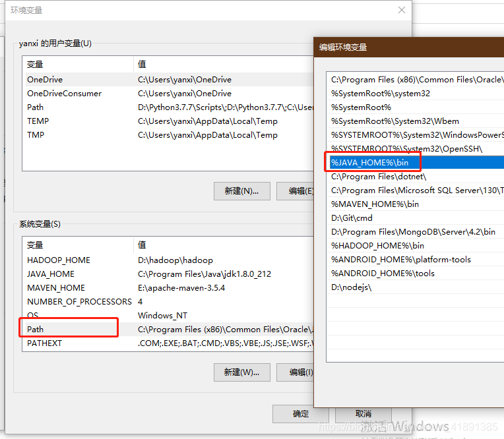
Task: Confirm with the 确定 button
Action: tap(301, 414)
